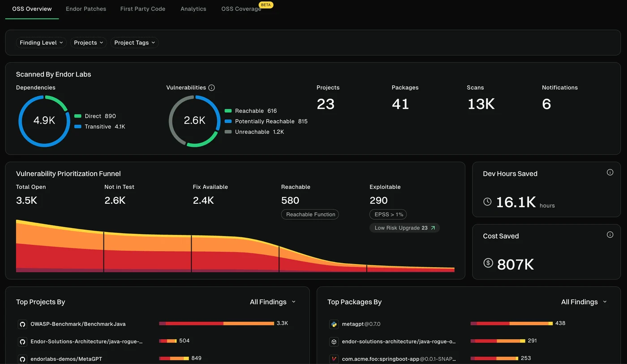Click the arrow icon in Low Risk Upgrade
627x364 pixels.
[433, 228]
